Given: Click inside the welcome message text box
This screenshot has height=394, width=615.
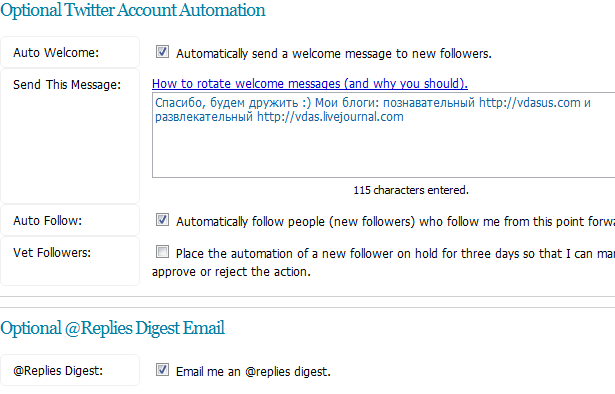Looking at the screenshot, I should point(384,135).
